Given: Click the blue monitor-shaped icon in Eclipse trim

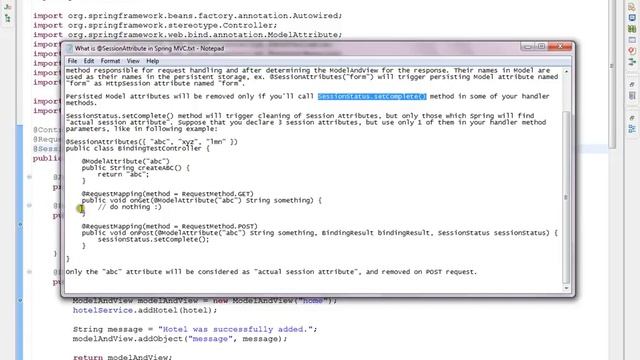Looking at the screenshot, I should [x=632, y=18].
